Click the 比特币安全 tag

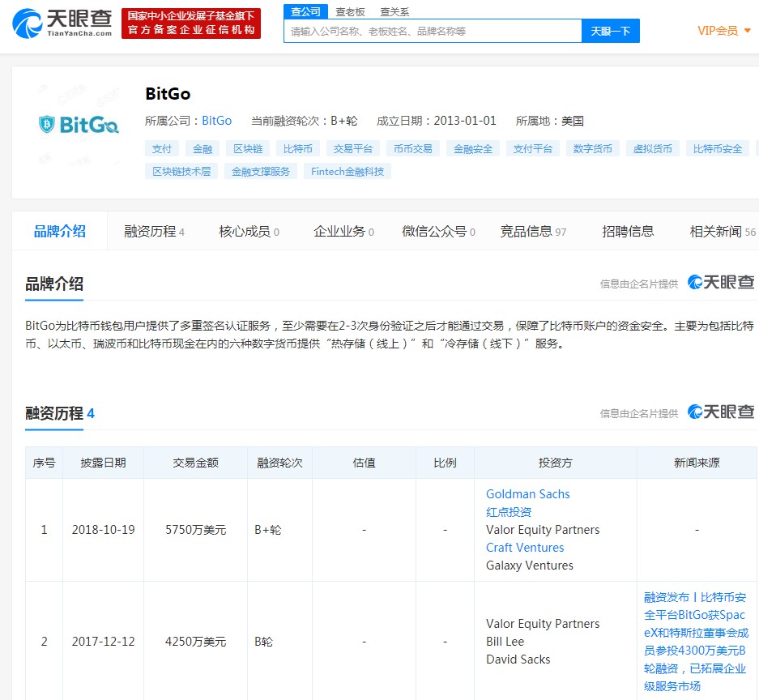click(718, 148)
